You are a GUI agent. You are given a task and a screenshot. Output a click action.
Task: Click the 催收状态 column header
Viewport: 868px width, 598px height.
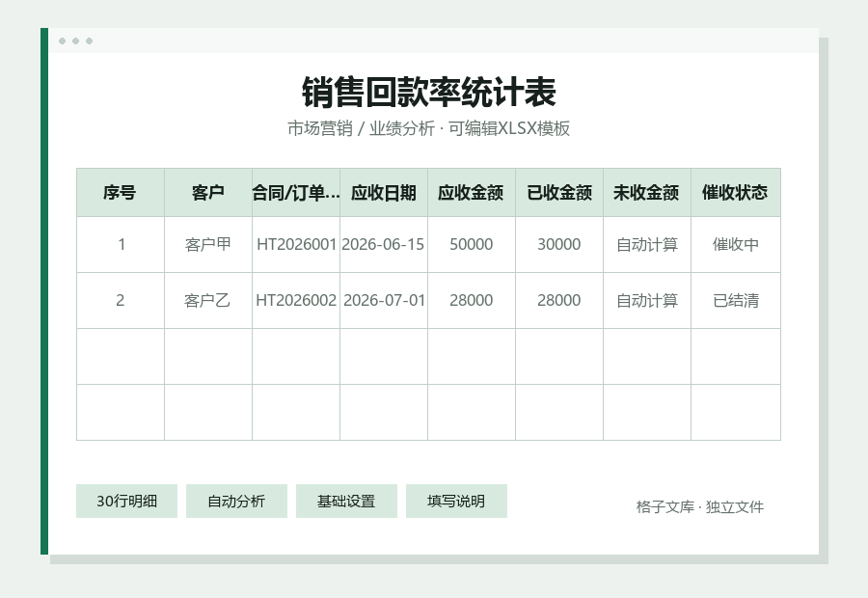736,193
